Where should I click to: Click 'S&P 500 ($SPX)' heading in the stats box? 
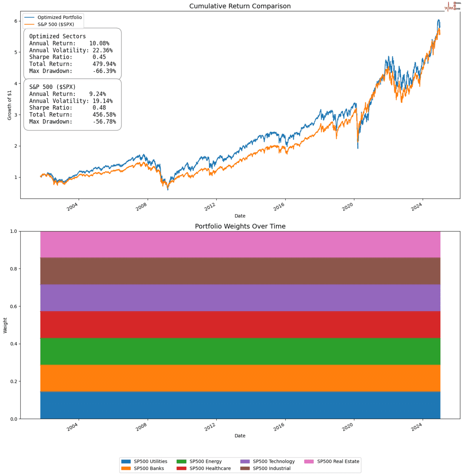52,87
